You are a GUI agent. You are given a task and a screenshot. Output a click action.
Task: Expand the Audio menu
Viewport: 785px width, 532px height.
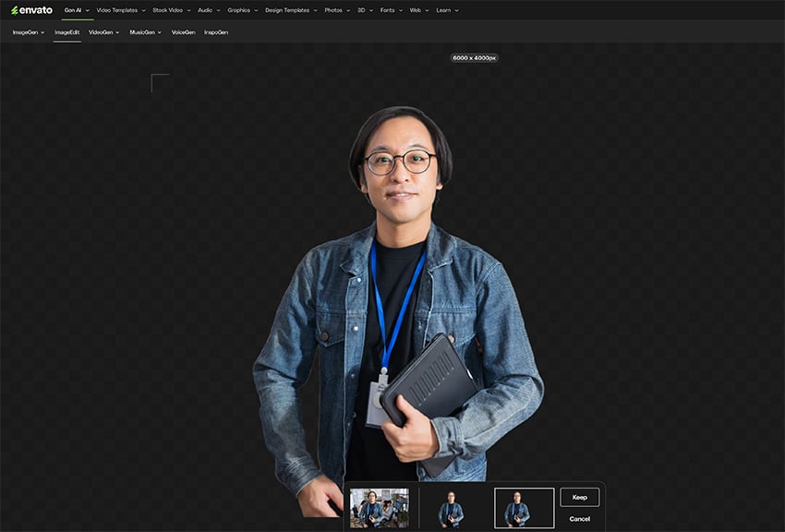point(209,10)
